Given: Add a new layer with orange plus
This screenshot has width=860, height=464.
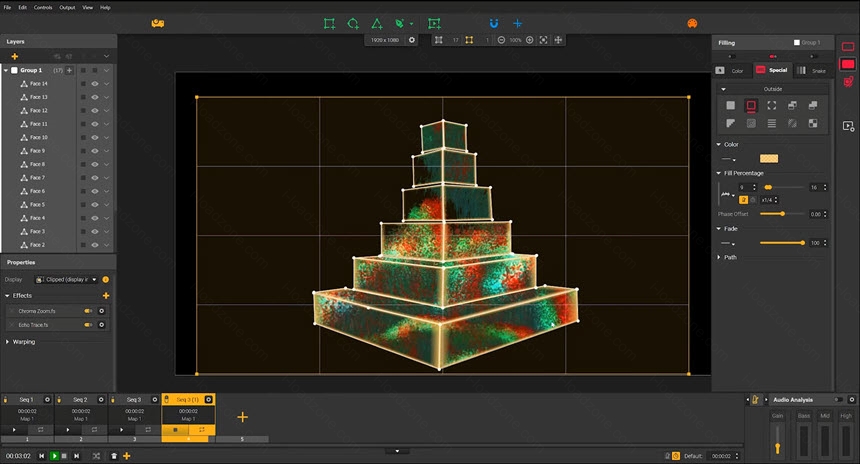Looking at the screenshot, I should (15, 56).
